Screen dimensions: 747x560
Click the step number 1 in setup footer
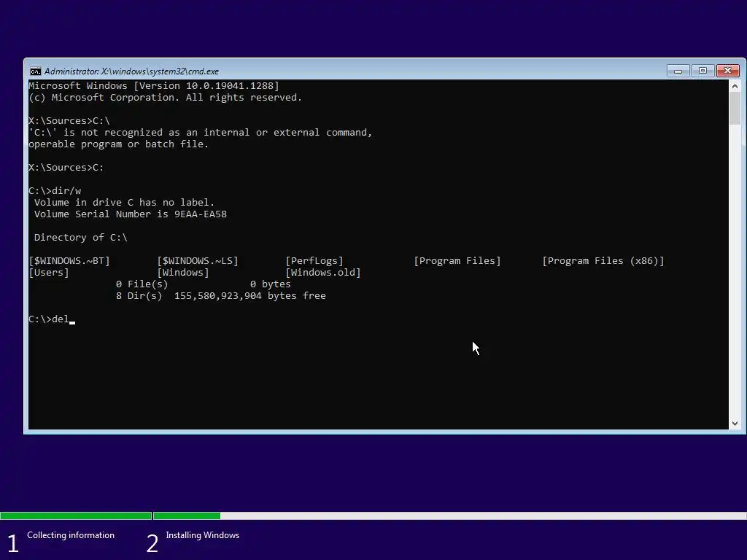pos(13,544)
